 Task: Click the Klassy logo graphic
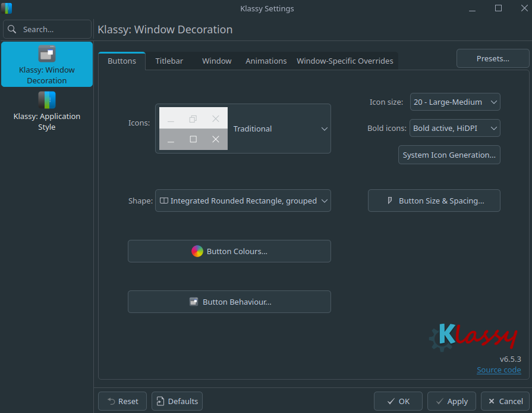pos(473,337)
